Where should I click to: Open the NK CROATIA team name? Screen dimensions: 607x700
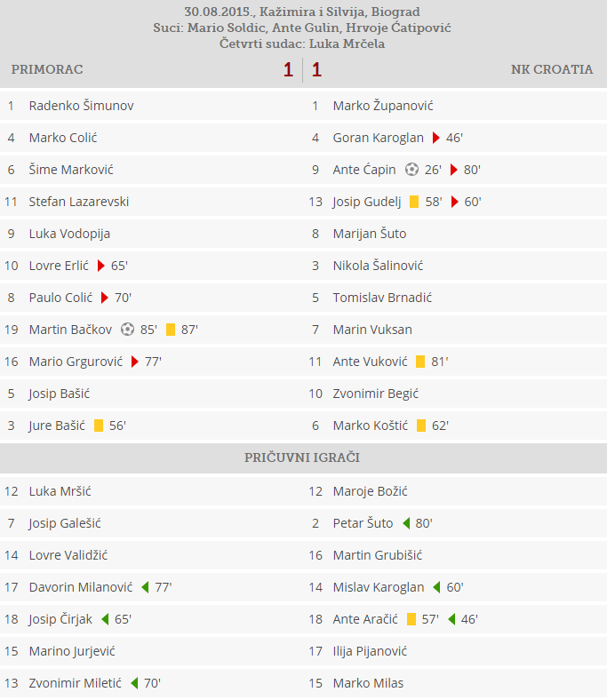click(x=552, y=69)
